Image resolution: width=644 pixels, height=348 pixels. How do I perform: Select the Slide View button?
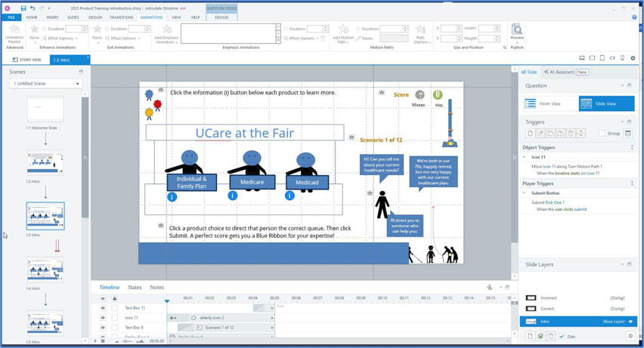(607, 103)
